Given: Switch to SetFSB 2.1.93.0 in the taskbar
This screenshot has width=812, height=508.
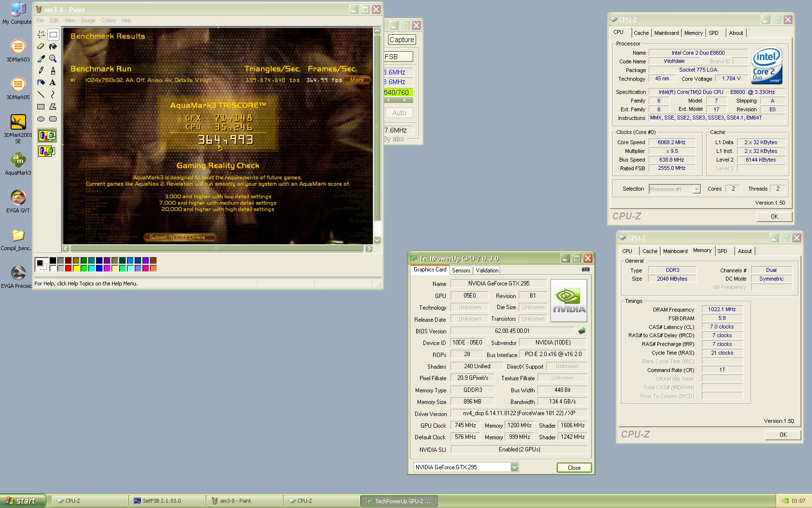Looking at the screenshot, I should coord(167,501).
